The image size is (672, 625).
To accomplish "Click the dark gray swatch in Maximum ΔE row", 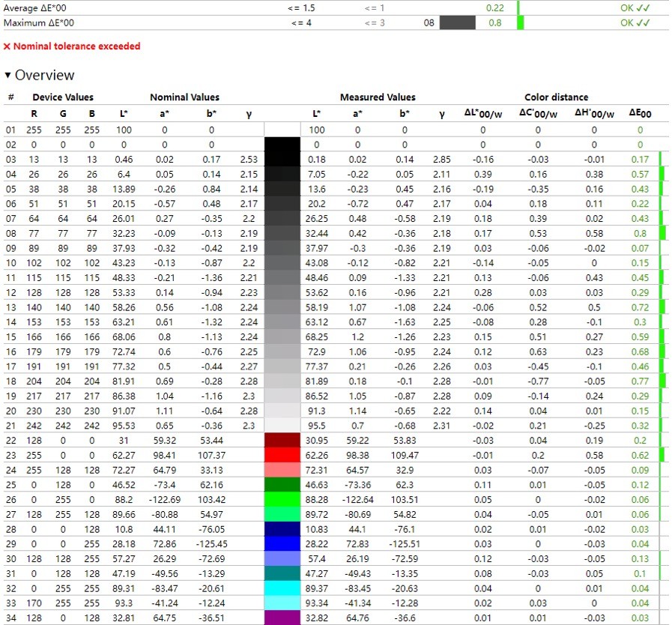I will pyautogui.click(x=457, y=22).
